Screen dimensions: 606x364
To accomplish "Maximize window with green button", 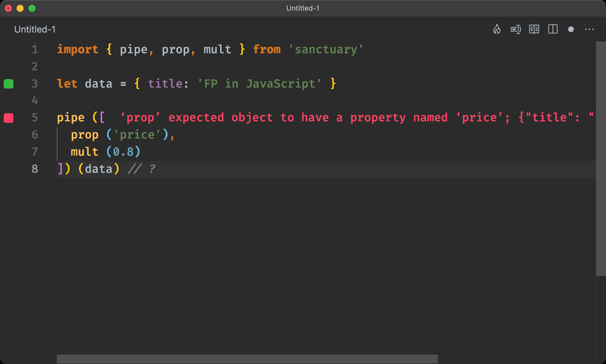I will point(32,8).
